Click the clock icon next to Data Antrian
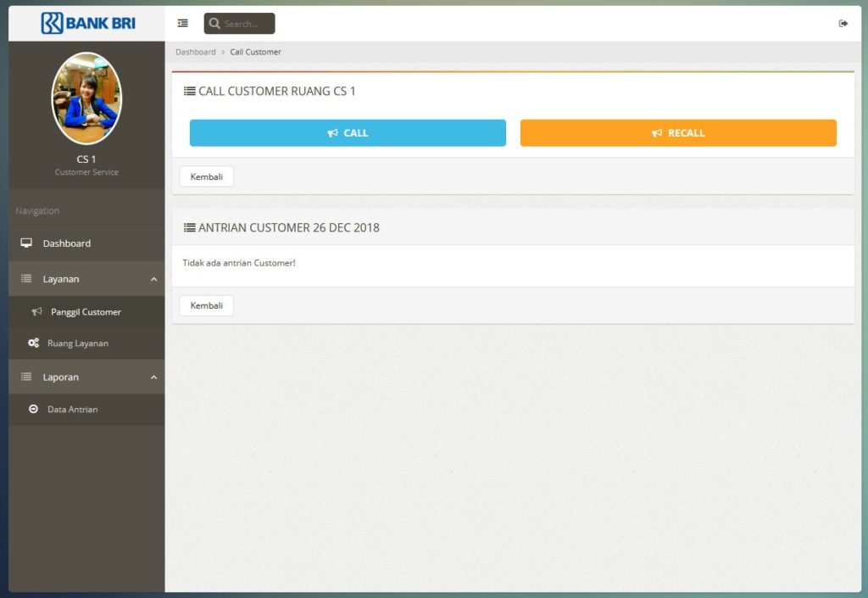Viewport: 868px width, 598px height. coord(33,409)
